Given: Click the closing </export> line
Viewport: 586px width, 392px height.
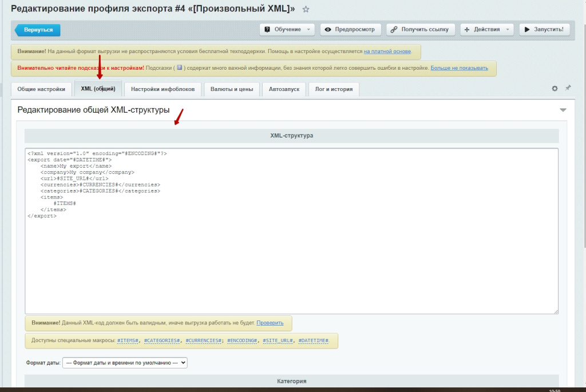Looking at the screenshot, I should point(42,216).
